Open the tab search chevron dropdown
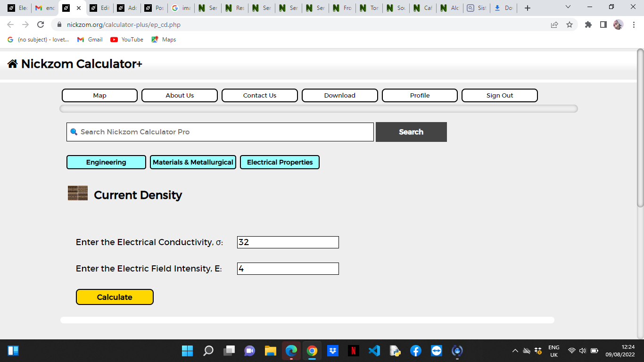 [x=568, y=7]
